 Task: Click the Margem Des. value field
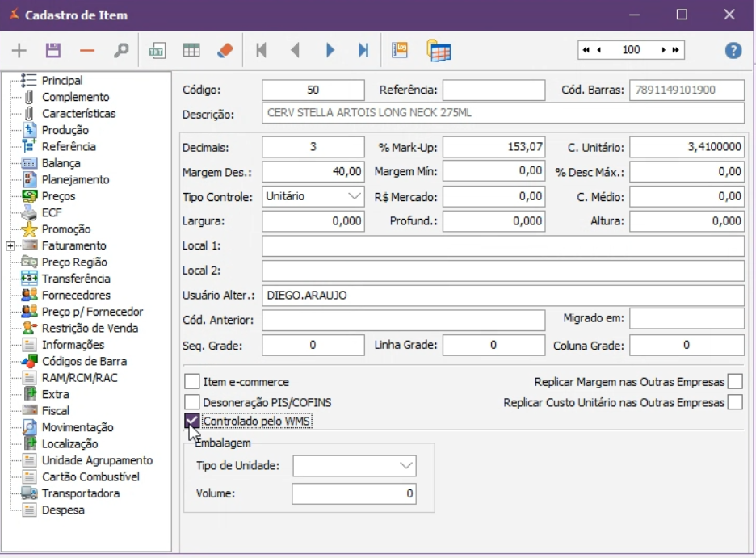(x=313, y=171)
